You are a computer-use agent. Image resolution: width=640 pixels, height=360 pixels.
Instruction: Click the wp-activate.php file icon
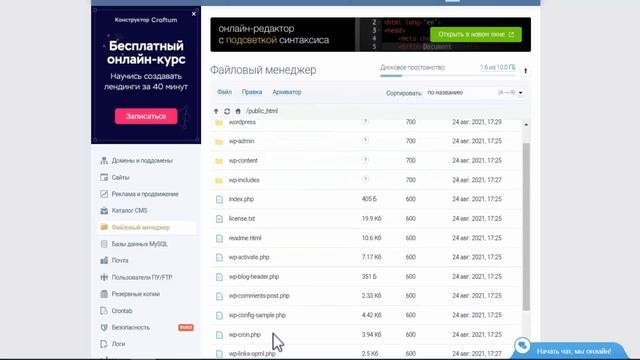[x=219, y=258]
